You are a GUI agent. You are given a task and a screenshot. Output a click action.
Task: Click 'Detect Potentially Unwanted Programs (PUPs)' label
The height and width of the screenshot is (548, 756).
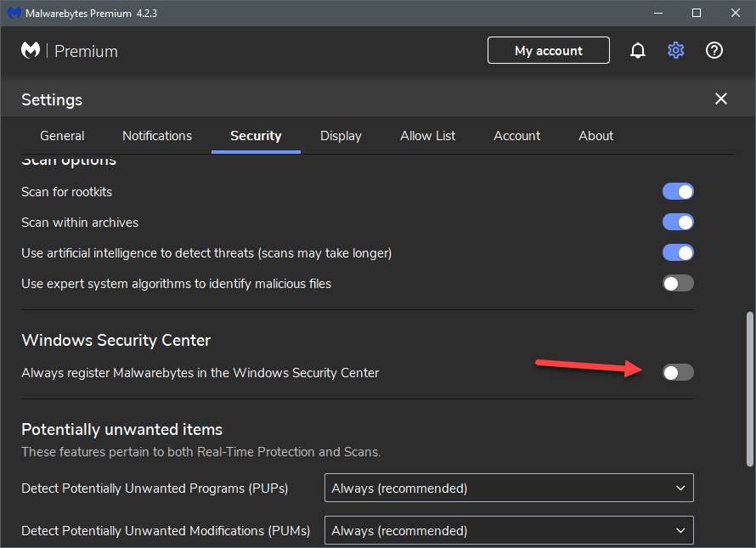[x=155, y=489]
